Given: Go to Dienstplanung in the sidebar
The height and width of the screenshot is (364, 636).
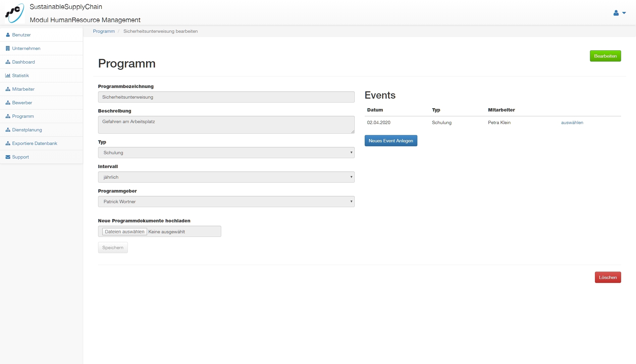Looking at the screenshot, I should (27, 130).
